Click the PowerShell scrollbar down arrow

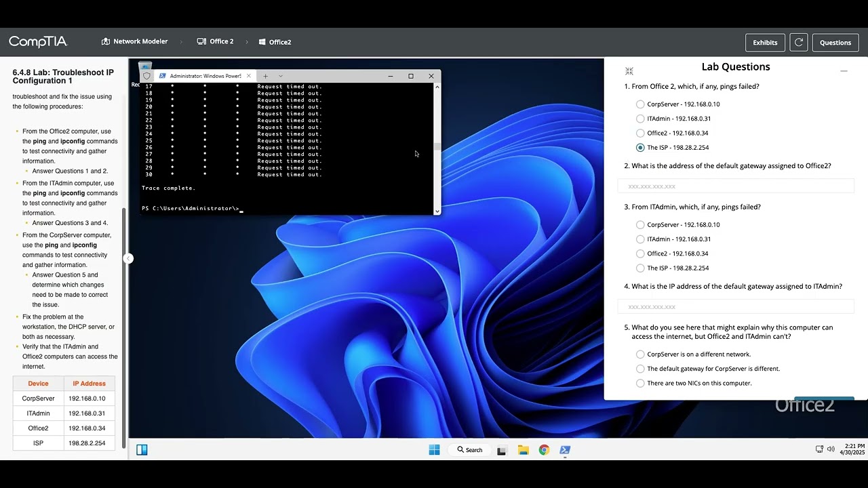pos(437,211)
